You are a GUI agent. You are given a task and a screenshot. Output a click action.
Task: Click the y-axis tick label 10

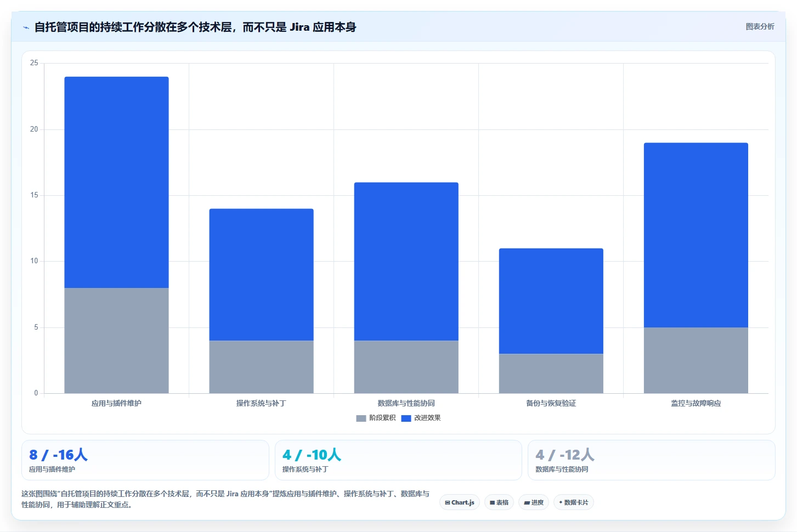(x=34, y=261)
